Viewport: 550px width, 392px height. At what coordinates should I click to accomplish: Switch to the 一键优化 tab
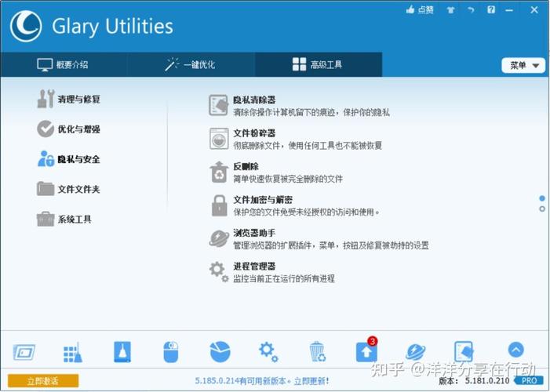[191, 64]
